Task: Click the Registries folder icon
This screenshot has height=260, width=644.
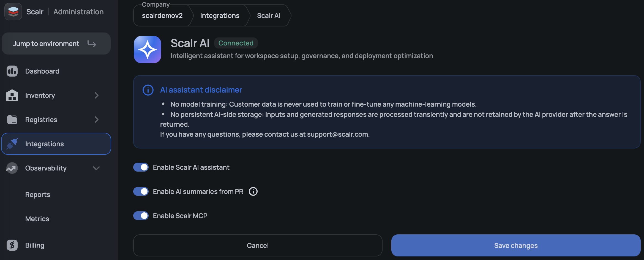Action: (x=12, y=120)
